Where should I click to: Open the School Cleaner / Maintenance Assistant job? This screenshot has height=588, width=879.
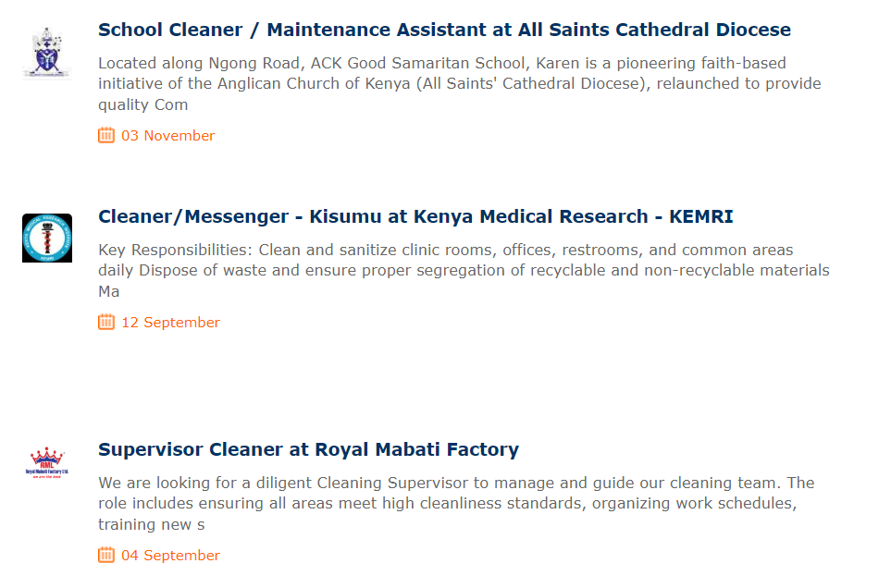[x=444, y=30]
